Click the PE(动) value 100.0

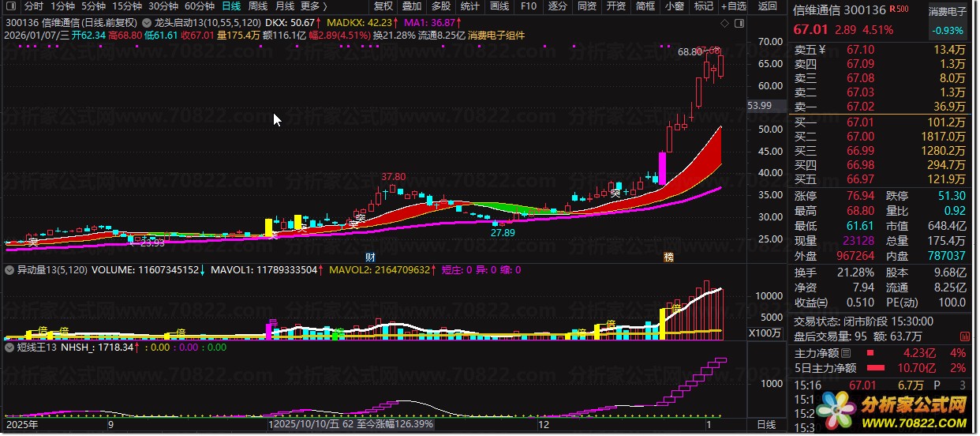click(952, 302)
